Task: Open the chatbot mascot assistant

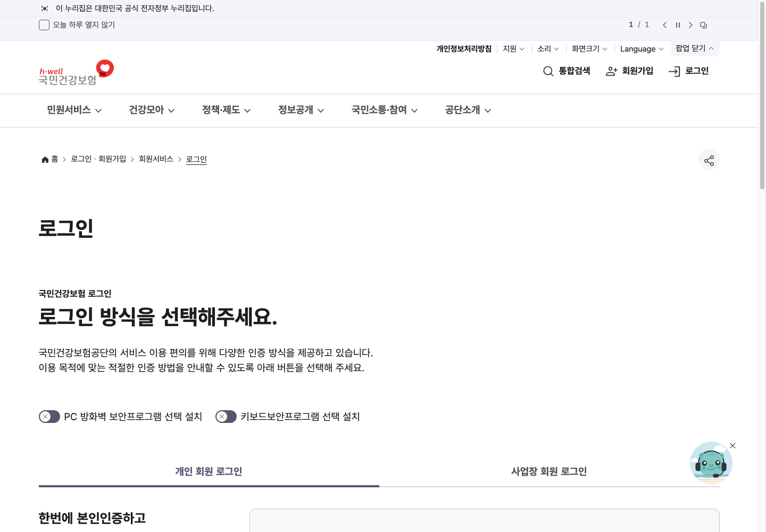Action: click(x=711, y=463)
